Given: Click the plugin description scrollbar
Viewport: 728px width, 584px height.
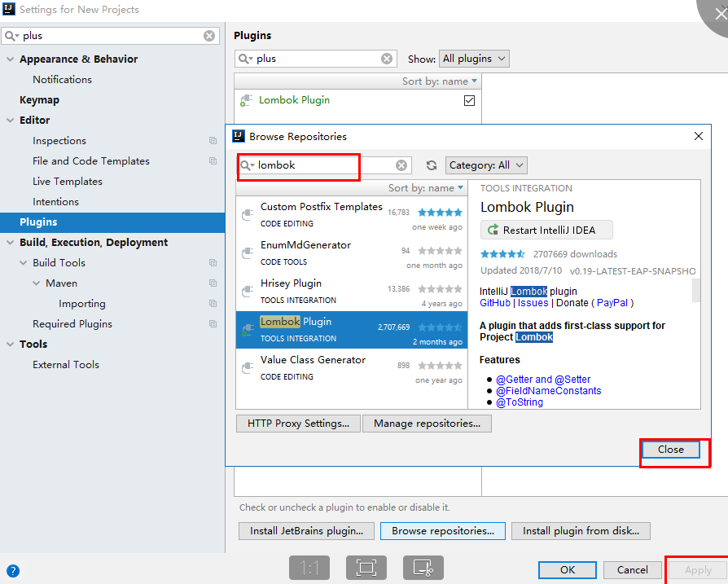Looking at the screenshot, I should (696, 290).
